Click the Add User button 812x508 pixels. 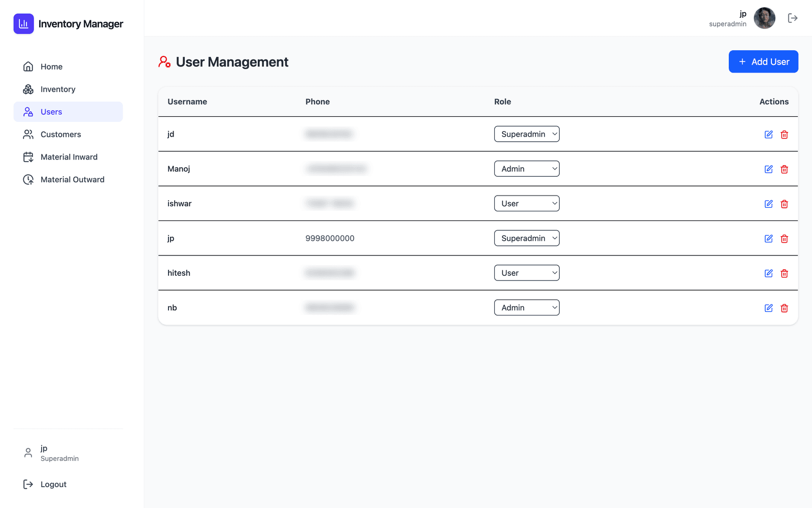pyautogui.click(x=763, y=61)
